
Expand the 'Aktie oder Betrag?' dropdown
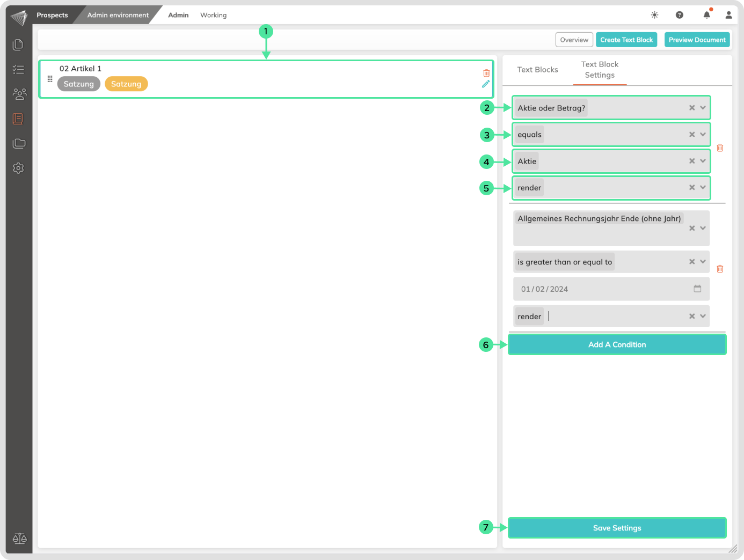pyautogui.click(x=703, y=108)
